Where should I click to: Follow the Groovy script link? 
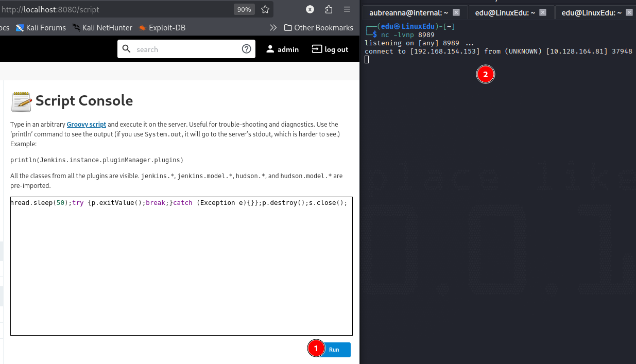[x=87, y=125]
